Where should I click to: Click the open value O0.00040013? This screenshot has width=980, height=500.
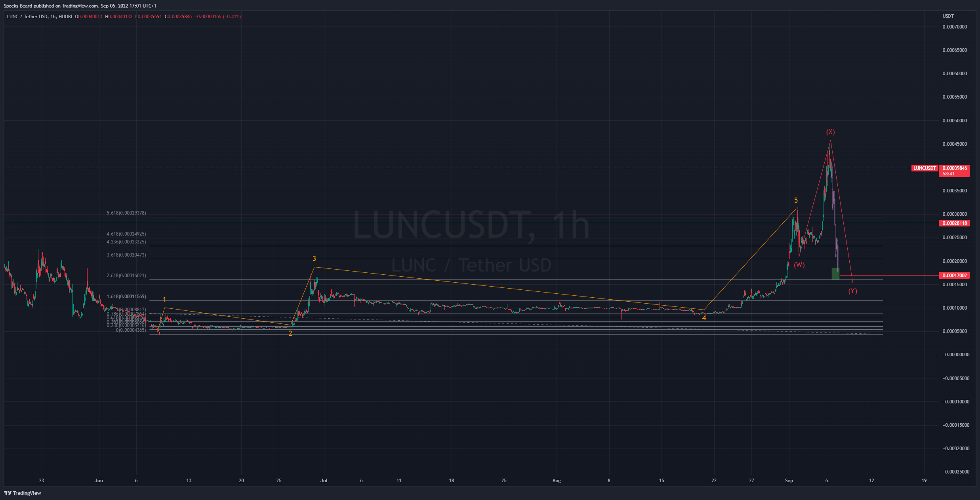89,17
